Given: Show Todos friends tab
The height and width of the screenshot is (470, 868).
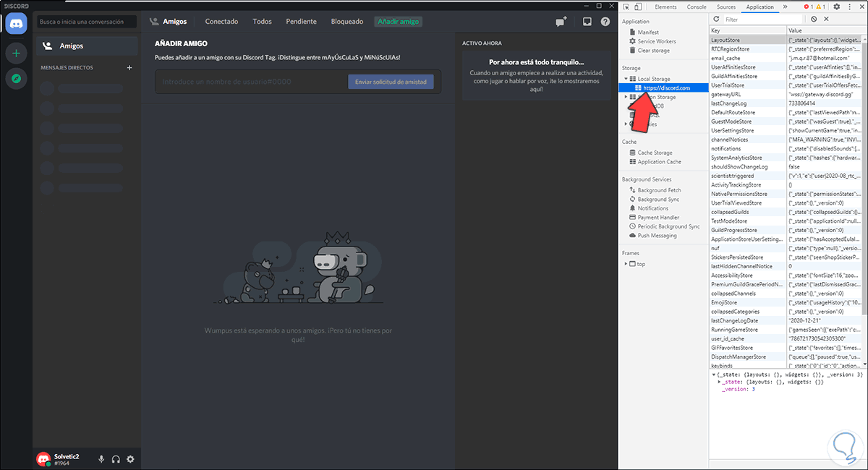Looking at the screenshot, I should point(262,22).
